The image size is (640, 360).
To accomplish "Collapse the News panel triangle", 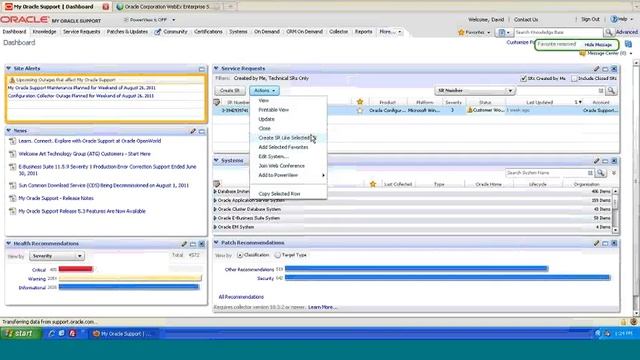I will [9, 130].
